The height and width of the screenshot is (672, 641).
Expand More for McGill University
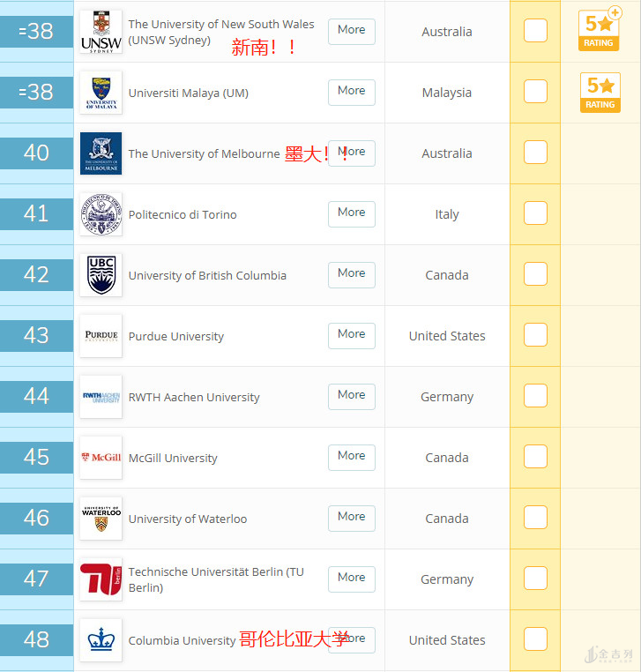352,458
